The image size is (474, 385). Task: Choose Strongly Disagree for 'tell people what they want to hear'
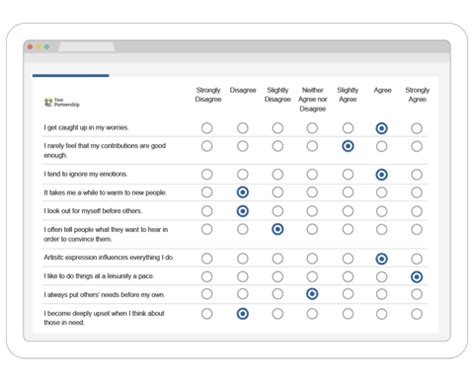(207, 229)
